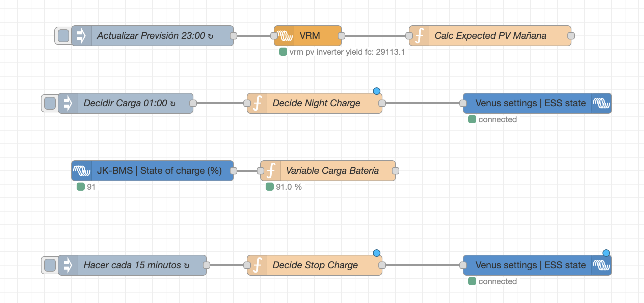The image size is (644, 303).
Task: Click the blue changed indicator on the Venus settings node after Decide Stop Charge
Action: (x=606, y=253)
